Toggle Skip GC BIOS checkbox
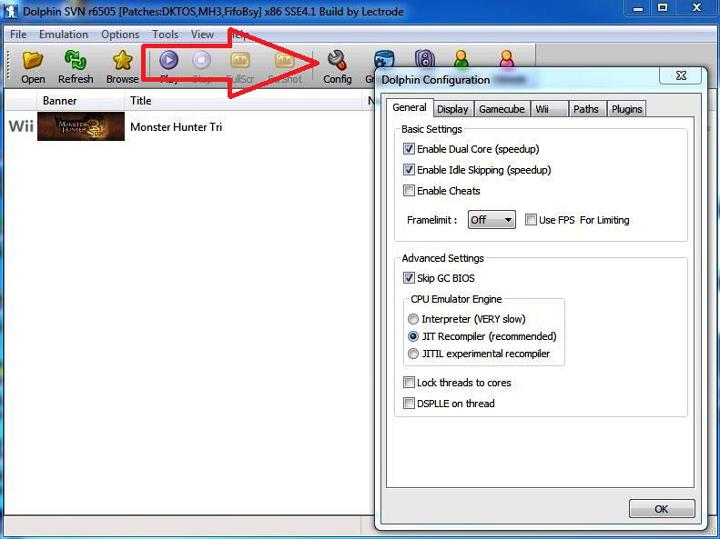The image size is (720, 539). click(408, 278)
